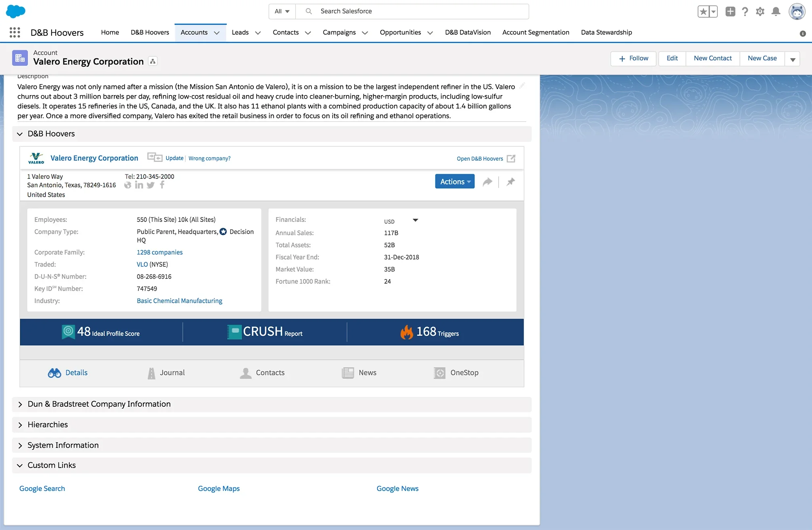Click the Twitter social icon
Screen dimensions: 812x530
coord(151,185)
